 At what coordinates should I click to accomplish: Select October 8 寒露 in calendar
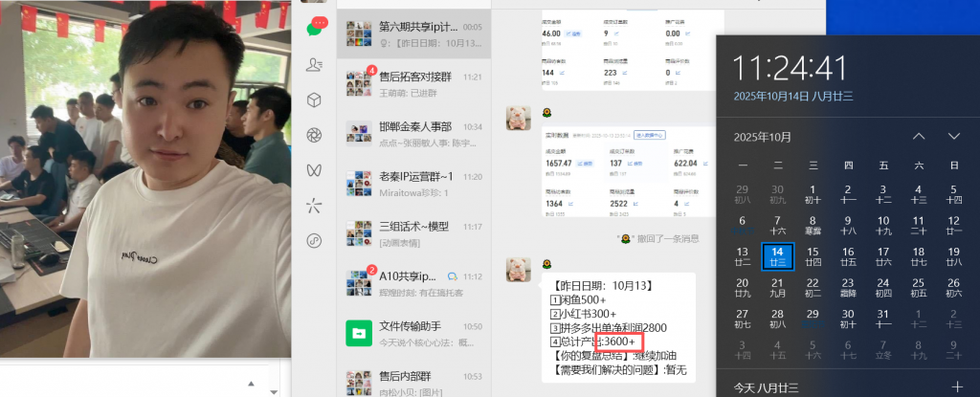813,226
